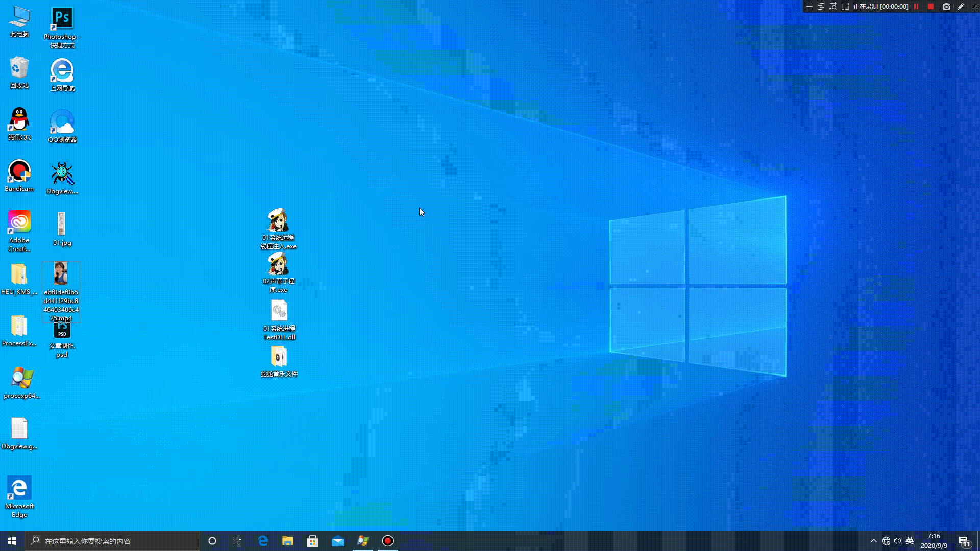Click the taskbar search box
This screenshot has width=980, height=551.
[112, 541]
